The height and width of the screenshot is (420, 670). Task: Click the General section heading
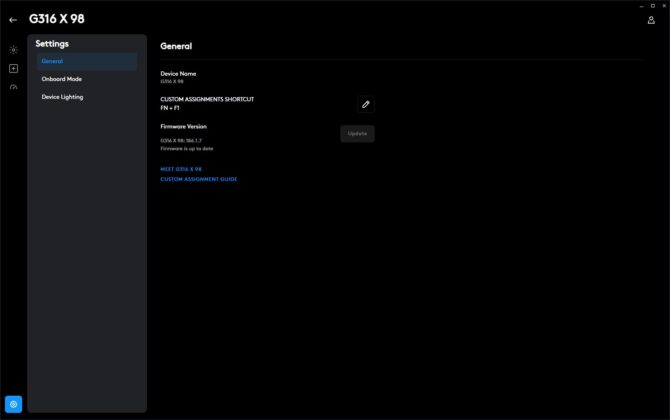click(x=176, y=46)
